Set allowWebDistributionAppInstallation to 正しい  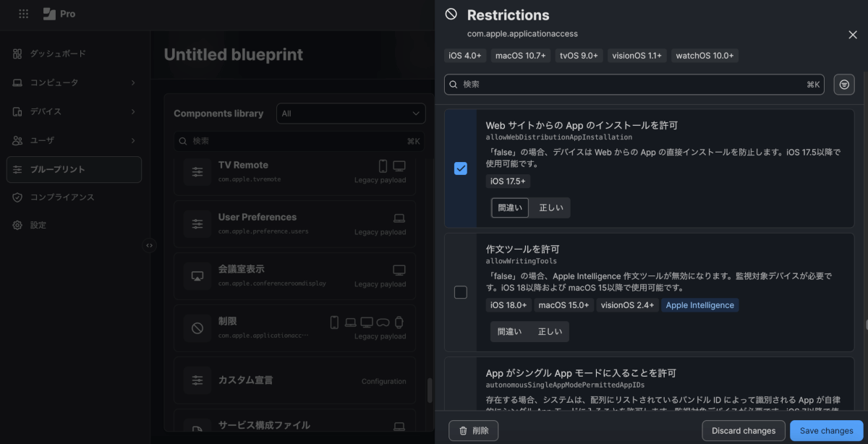point(551,208)
